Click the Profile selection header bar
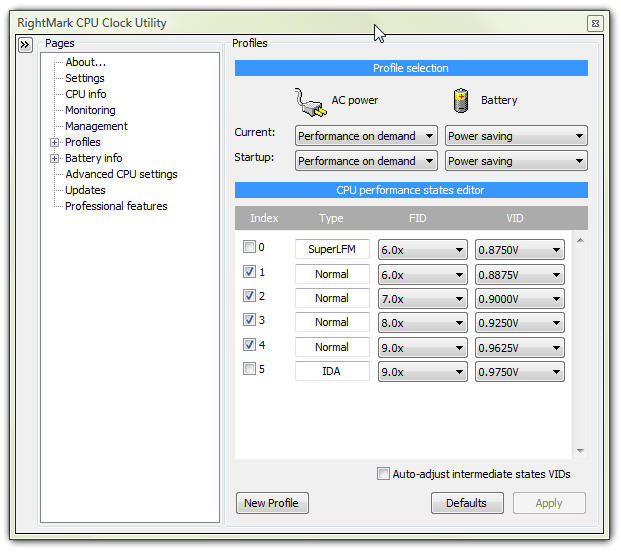 coord(411,68)
